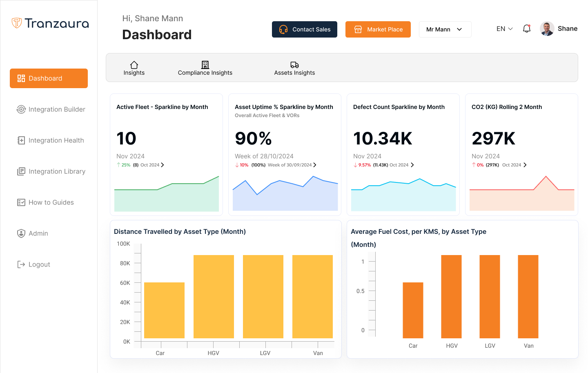This screenshot has width=588, height=373.
Task: Expand the EN language selector
Action: click(504, 29)
